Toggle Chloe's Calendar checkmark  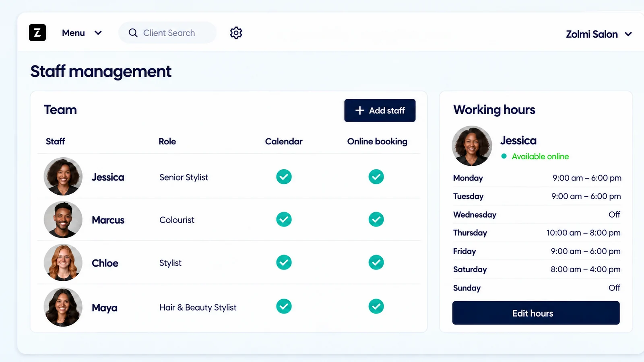coord(284,262)
